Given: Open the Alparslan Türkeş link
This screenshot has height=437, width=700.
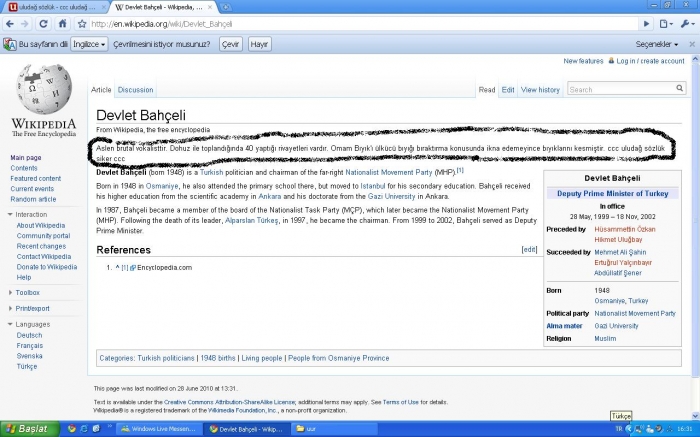Looking at the screenshot, I should pos(251,221).
